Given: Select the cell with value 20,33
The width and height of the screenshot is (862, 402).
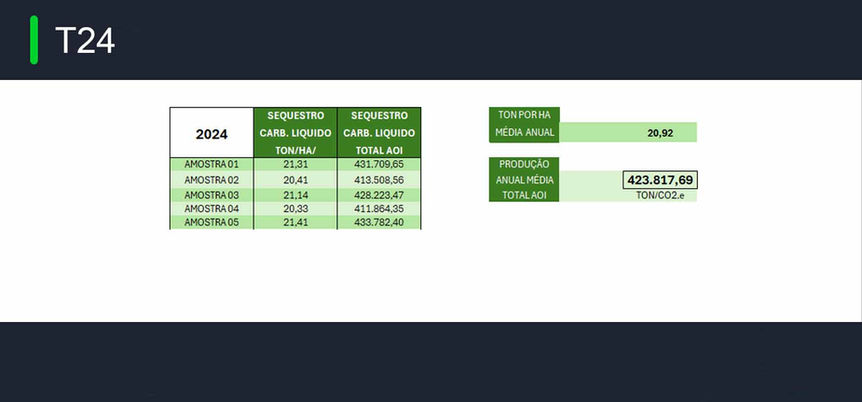Looking at the screenshot, I should [295, 208].
